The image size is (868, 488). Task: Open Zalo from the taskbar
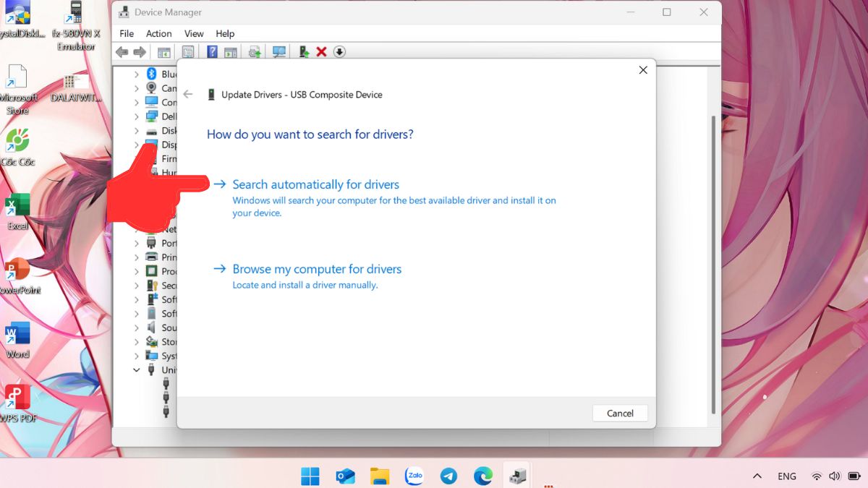[x=414, y=476]
